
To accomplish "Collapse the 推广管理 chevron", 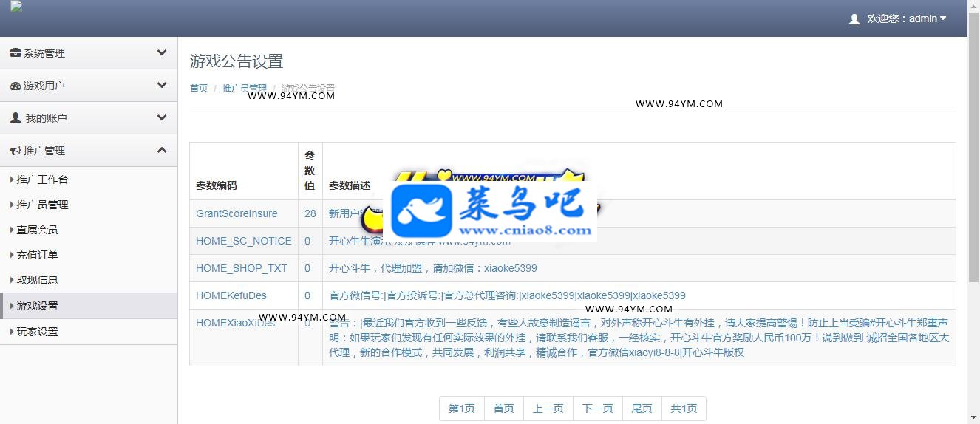I will point(162,150).
